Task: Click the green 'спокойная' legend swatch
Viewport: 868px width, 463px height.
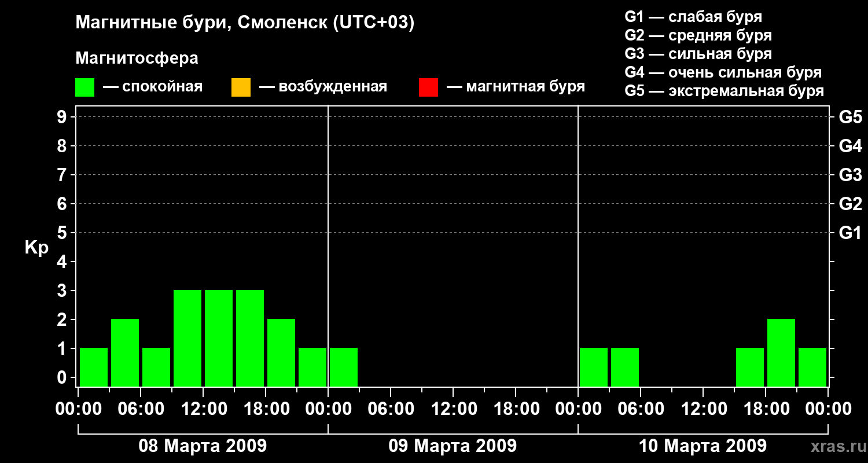Action: [x=85, y=87]
